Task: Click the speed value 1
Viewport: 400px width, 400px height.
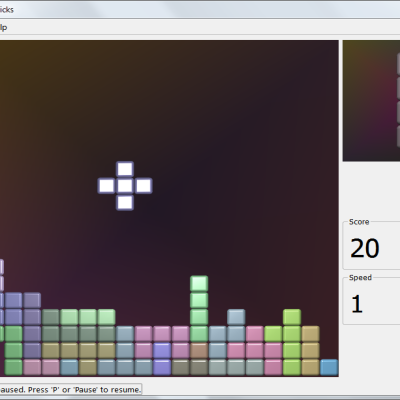Action: (x=357, y=304)
